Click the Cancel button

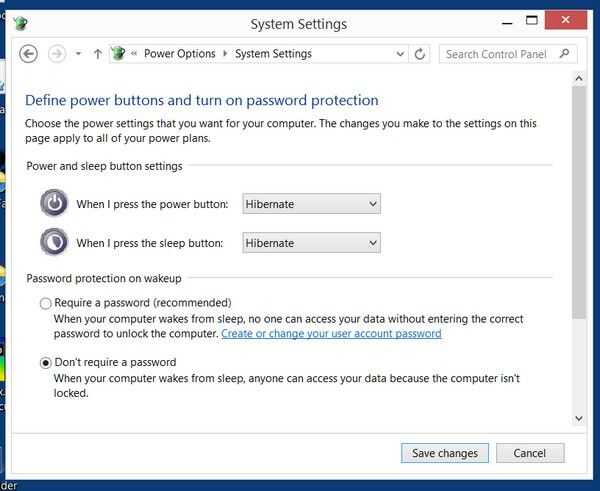click(529, 453)
